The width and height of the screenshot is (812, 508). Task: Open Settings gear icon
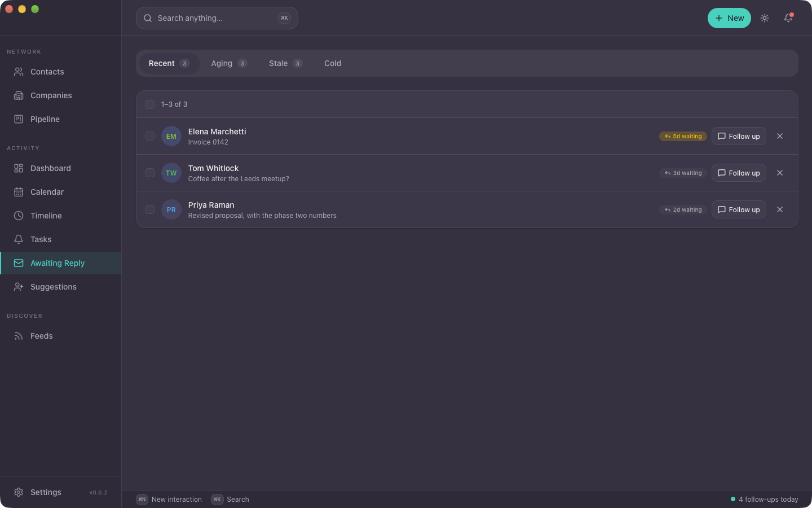point(19,492)
